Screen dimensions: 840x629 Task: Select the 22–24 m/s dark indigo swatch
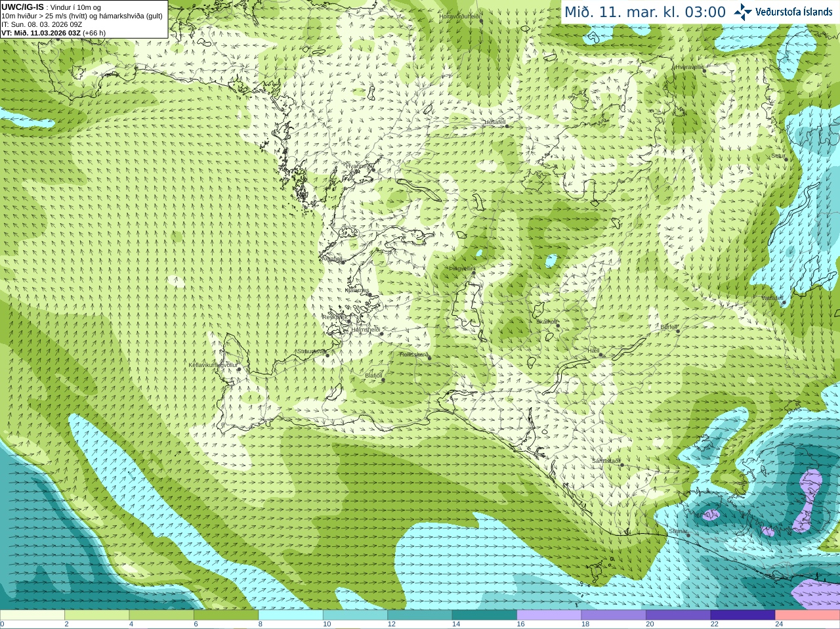[743, 615]
